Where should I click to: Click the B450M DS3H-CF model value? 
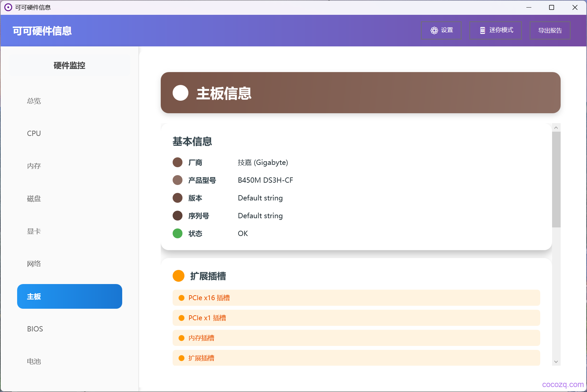pyautogui.click(x=266, y=180)
